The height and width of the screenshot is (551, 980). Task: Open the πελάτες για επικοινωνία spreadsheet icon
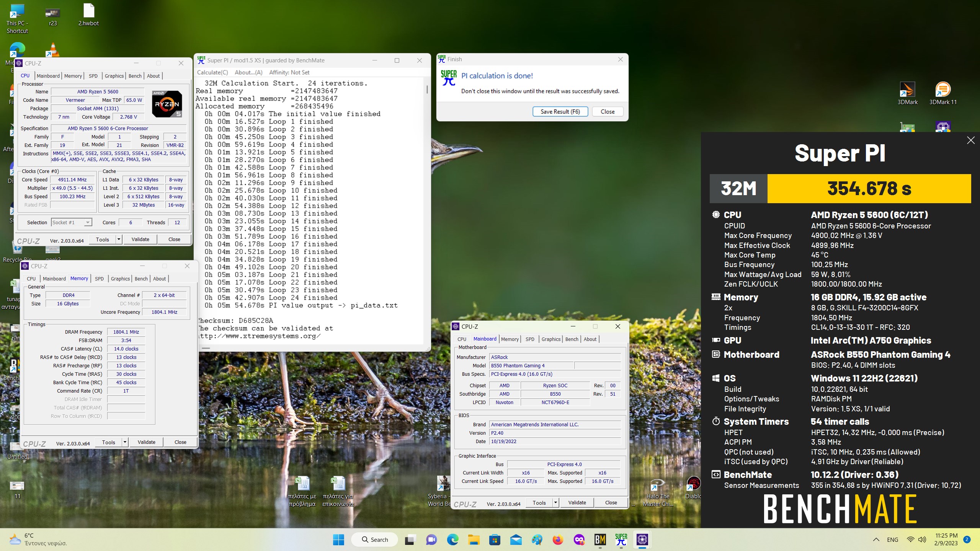(338, 492)
